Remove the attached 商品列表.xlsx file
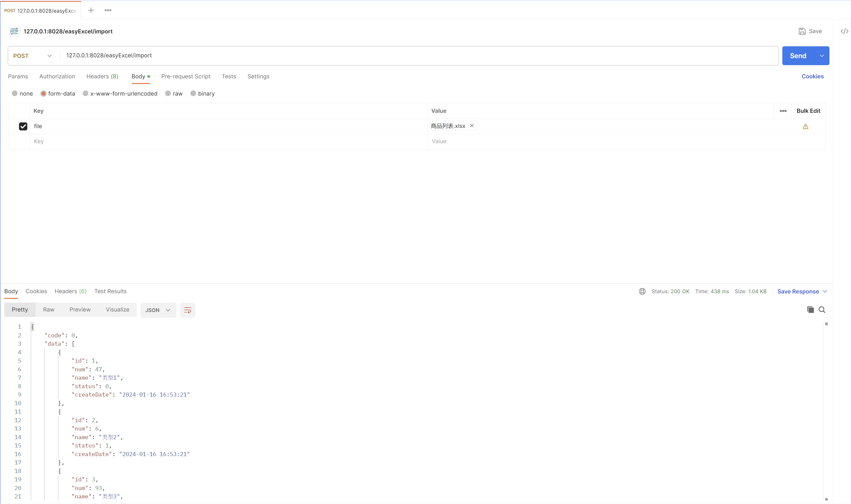 [472, 126]
